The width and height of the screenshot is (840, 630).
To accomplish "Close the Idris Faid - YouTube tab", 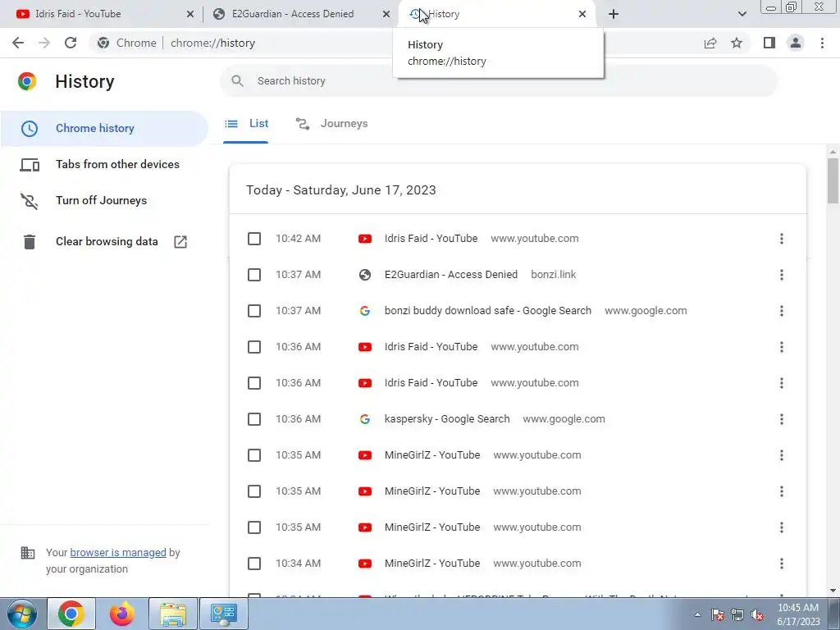I will point(190,14).
